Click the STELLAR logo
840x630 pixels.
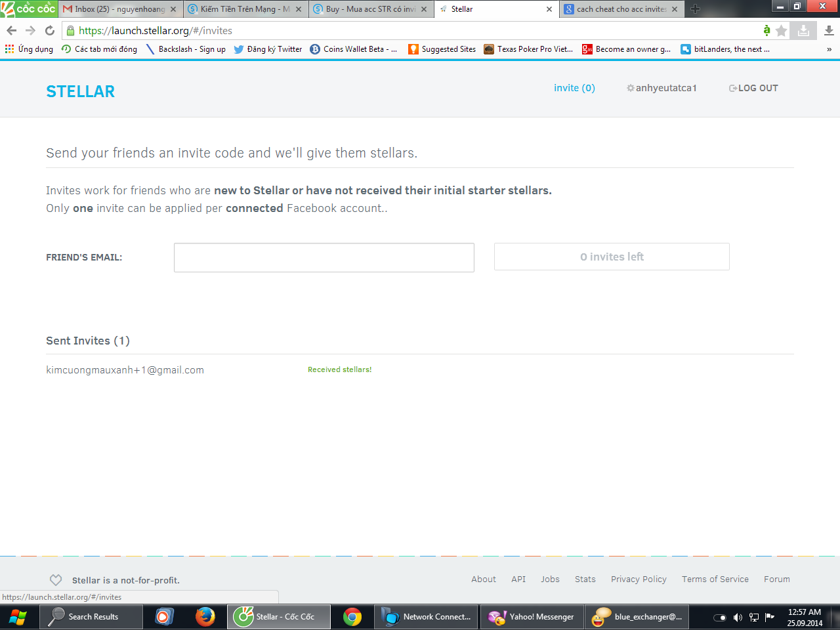(81, 91)
